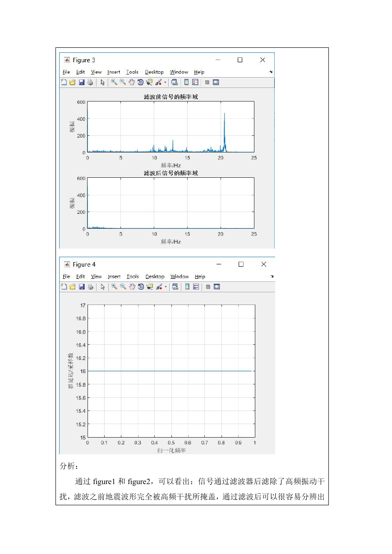The height and width of the screenshot is (554, 392).
Task: Enable Rotate 3D tool in Figure 3
Action: pos(140,82)
